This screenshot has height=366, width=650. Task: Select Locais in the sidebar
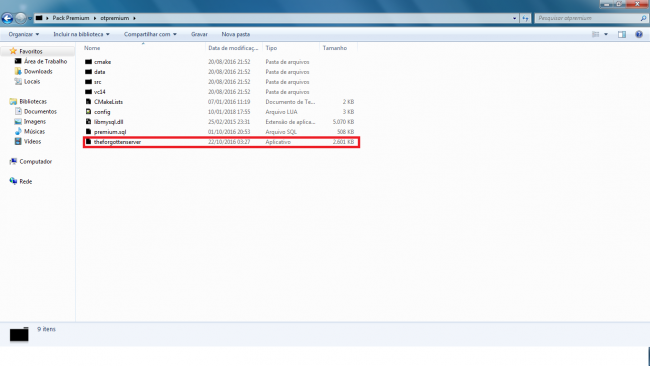(32, 82)
